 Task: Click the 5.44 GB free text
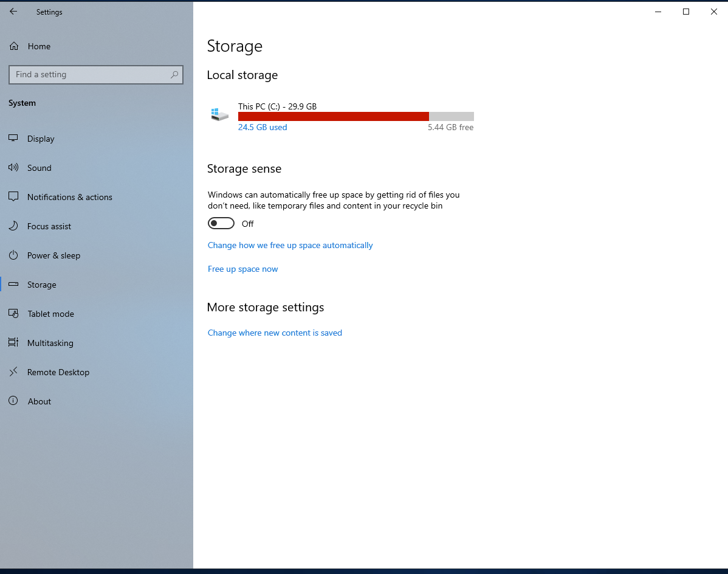click(x=450, y=127)
